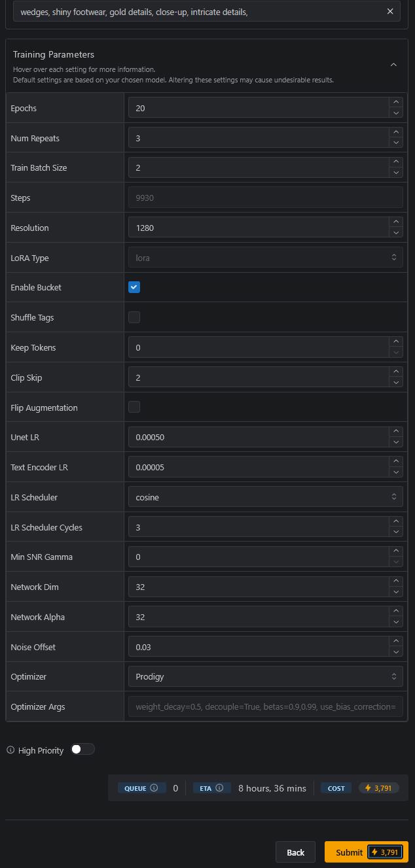Increase the Epochs value with up arrow

click(395, 103)
